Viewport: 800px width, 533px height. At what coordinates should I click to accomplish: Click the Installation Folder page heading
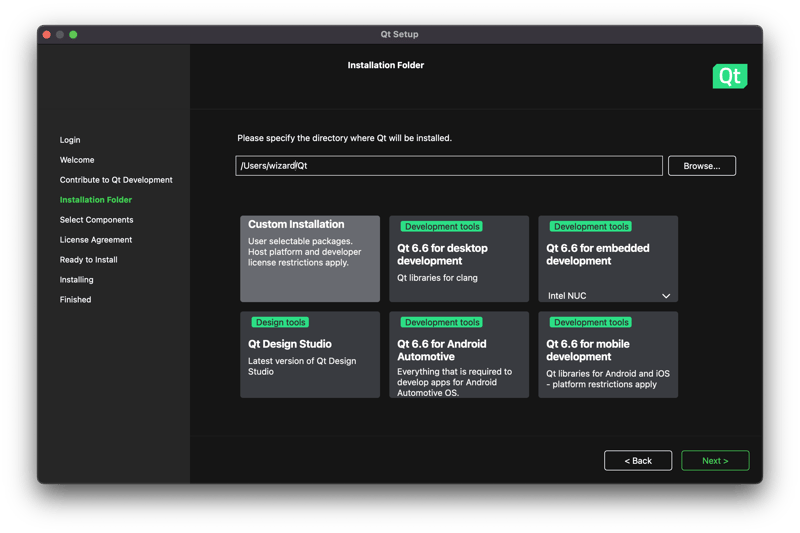click(386, 65)
